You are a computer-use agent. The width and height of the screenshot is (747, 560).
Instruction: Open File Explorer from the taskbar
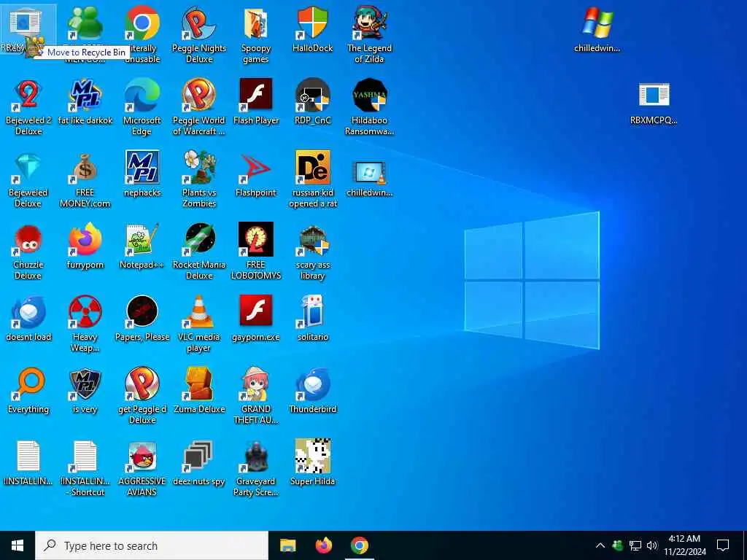(287, 545)
